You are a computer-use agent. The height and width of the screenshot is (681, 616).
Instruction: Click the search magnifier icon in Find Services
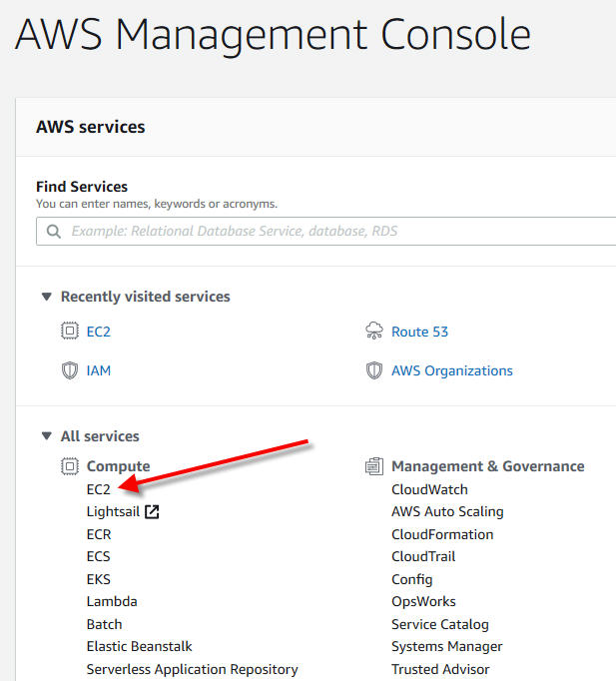coord(53,232)
